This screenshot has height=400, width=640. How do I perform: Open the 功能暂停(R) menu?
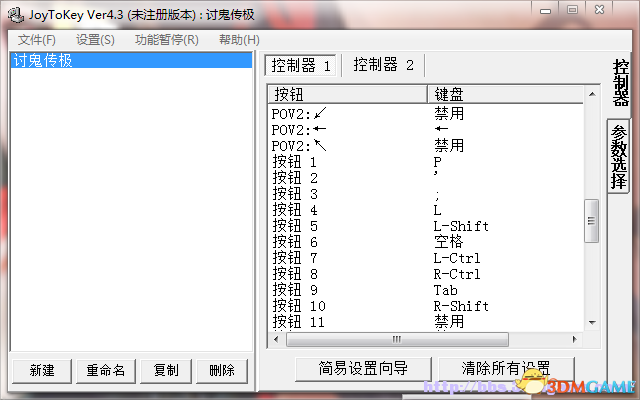tap(167, 40)
